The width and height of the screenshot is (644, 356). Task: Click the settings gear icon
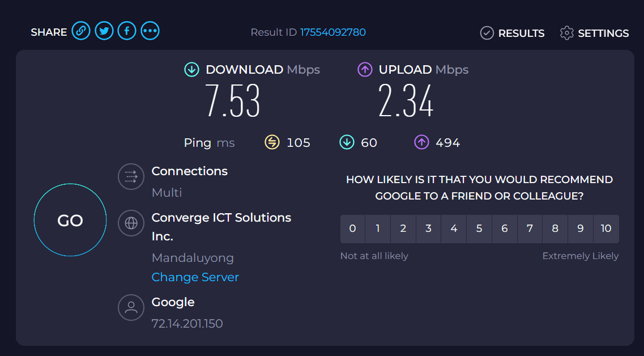click(x=567, y=33)
